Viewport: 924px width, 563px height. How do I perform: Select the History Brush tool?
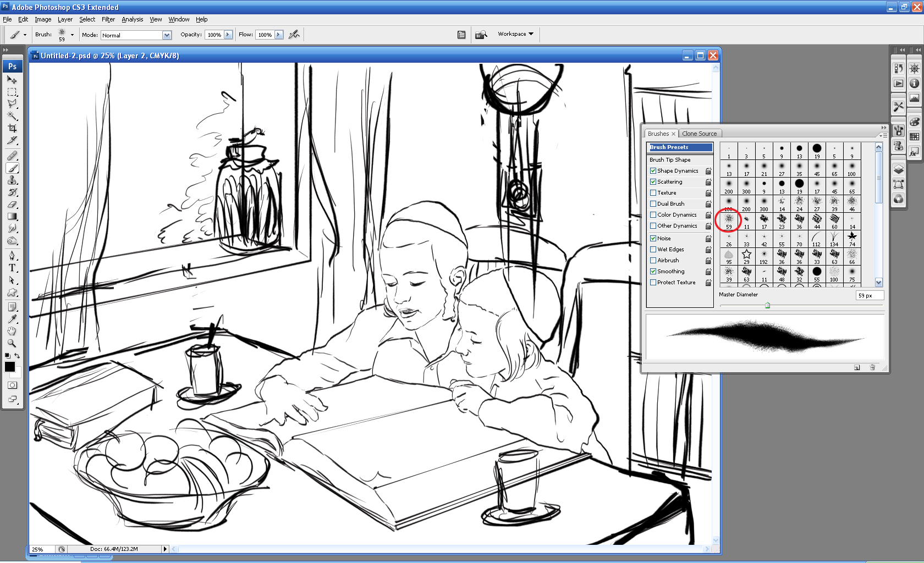(12, 192)
